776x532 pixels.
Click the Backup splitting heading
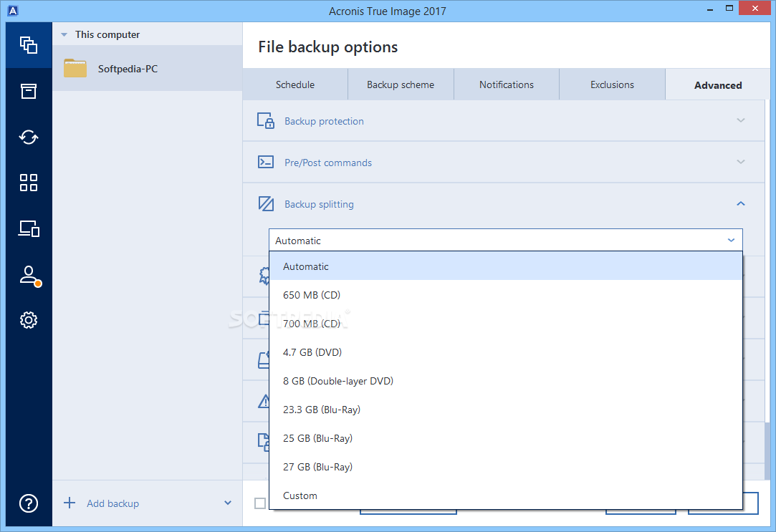(319, 204)
